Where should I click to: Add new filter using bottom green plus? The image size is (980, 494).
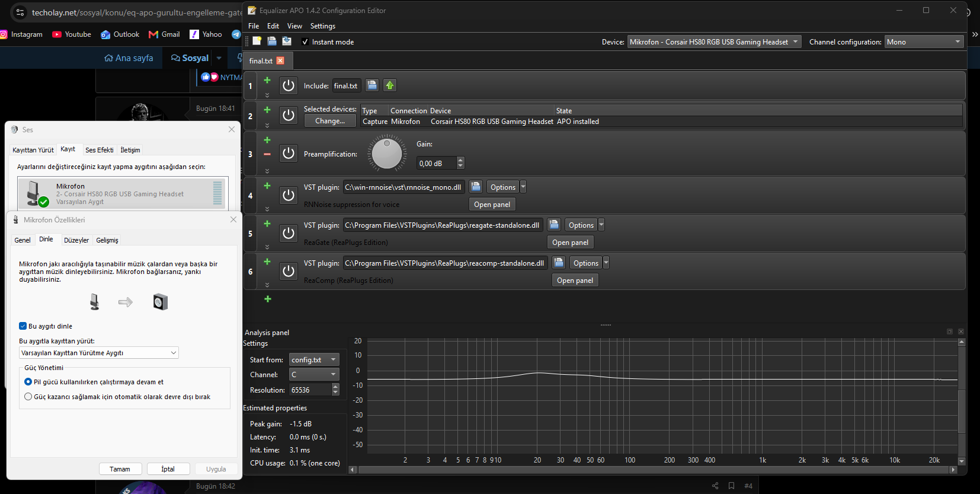click(268, 299)
